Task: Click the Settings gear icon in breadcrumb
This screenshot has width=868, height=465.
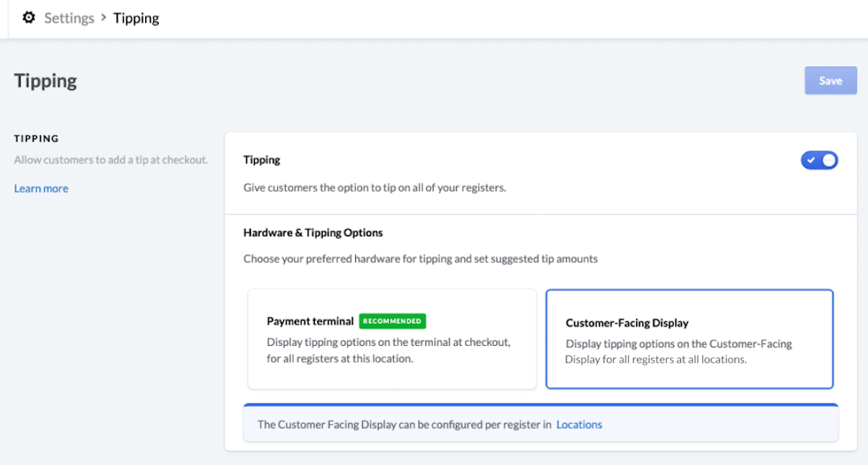Action: click(28, 17)
